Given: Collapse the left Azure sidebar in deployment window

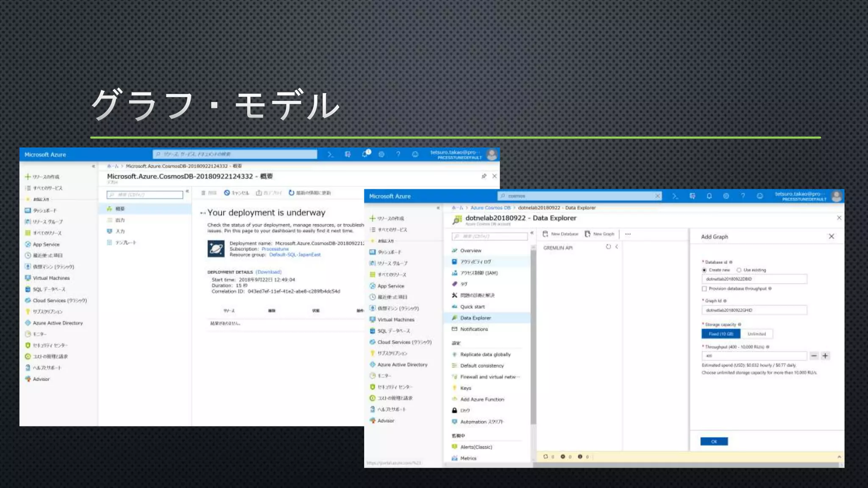Looking at the screenshot, I should pyautogui.click(x=93, y=166).
